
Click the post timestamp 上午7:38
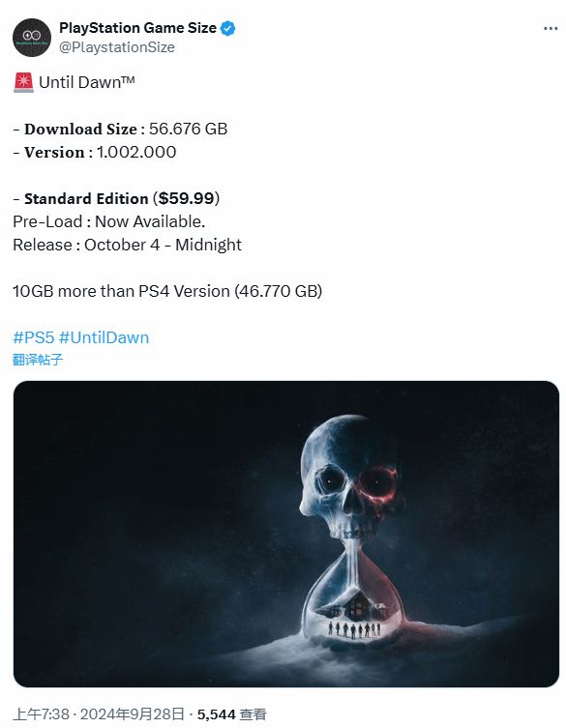coord(41,714)
